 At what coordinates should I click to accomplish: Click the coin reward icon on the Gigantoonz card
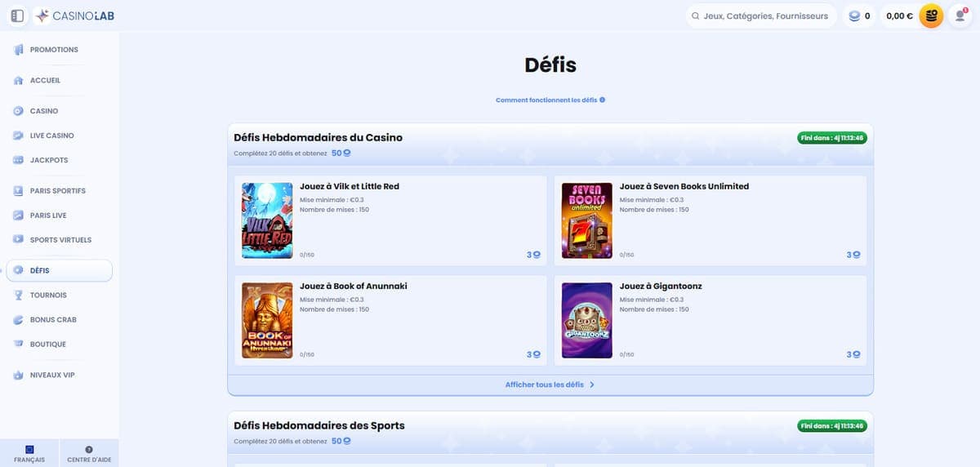(857, 354)
